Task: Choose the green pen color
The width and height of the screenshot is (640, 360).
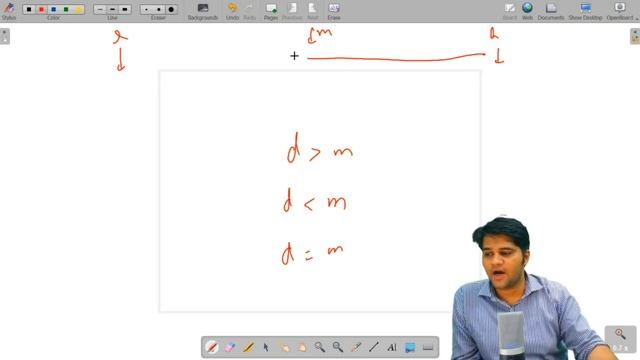Action: [x=66, y=9]
